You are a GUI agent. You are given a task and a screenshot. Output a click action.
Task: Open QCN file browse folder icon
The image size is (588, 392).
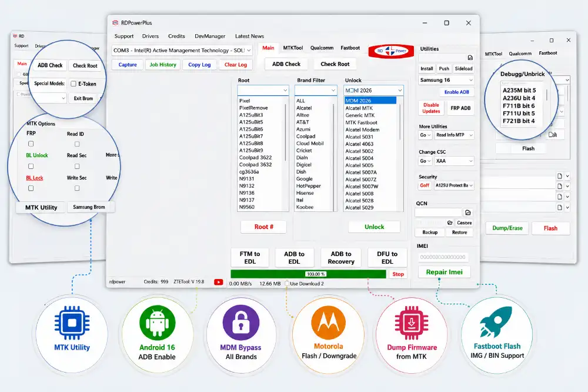tap(467, 212)
